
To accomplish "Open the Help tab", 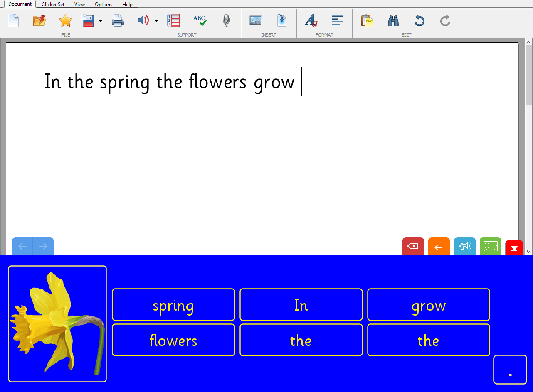I will pyautogui.click(x=128, y=5).
